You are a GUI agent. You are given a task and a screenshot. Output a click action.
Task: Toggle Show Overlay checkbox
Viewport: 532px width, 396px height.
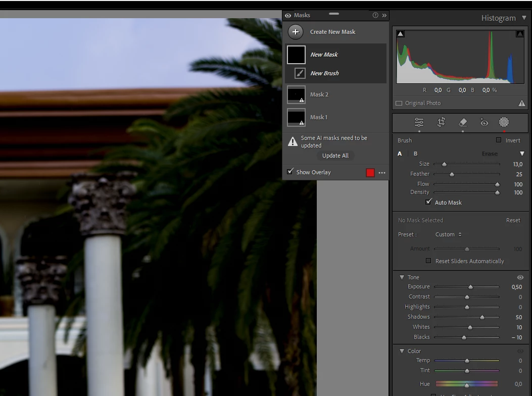[x=290, y=172]
